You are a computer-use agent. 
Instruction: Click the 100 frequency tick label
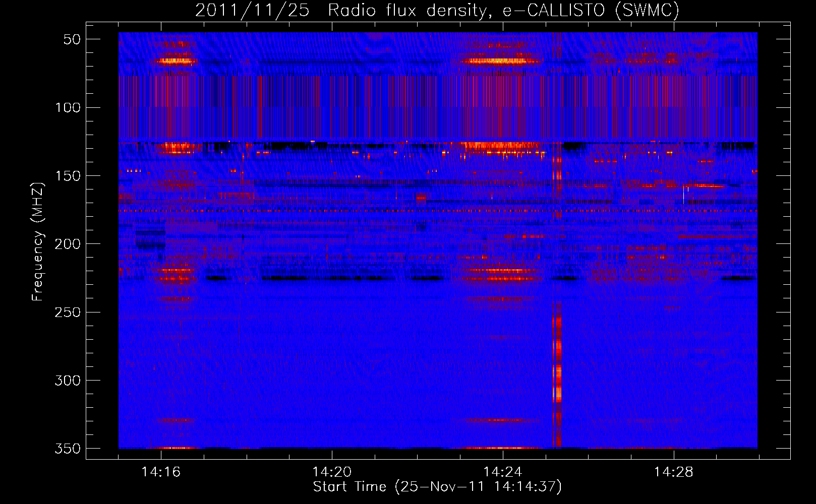click(68, 107)
